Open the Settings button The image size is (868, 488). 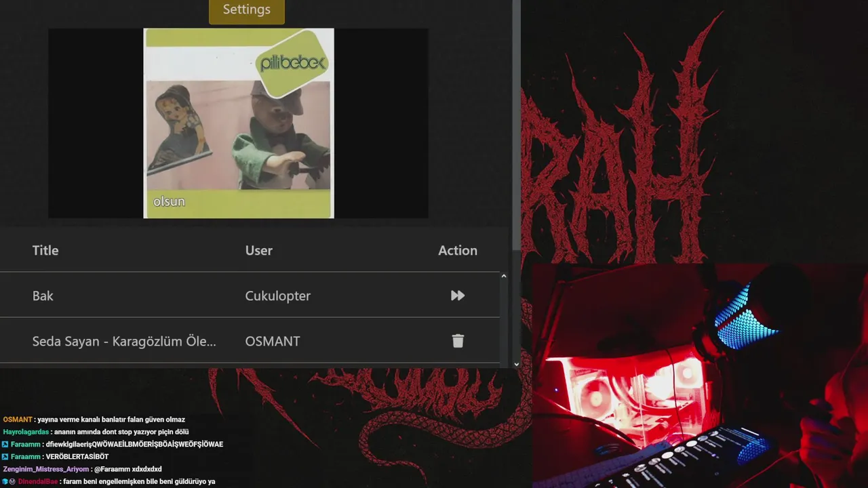click(247, 10)
